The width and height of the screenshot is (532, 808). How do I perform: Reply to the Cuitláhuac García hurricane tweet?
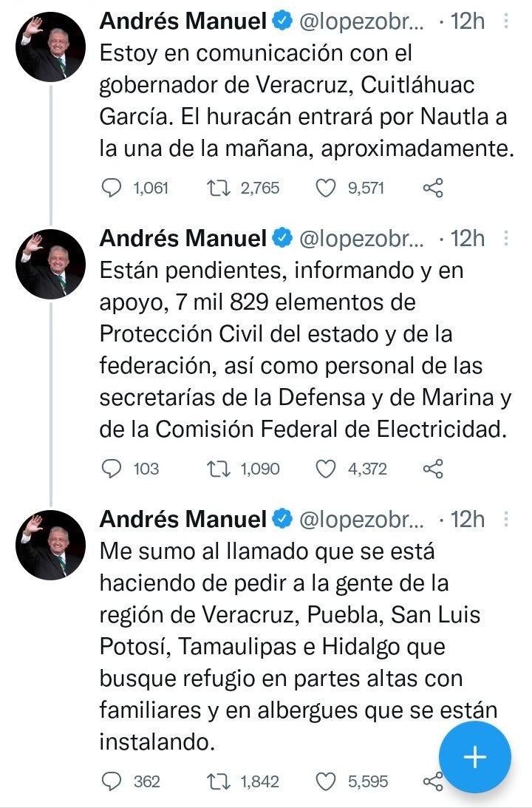110,188
